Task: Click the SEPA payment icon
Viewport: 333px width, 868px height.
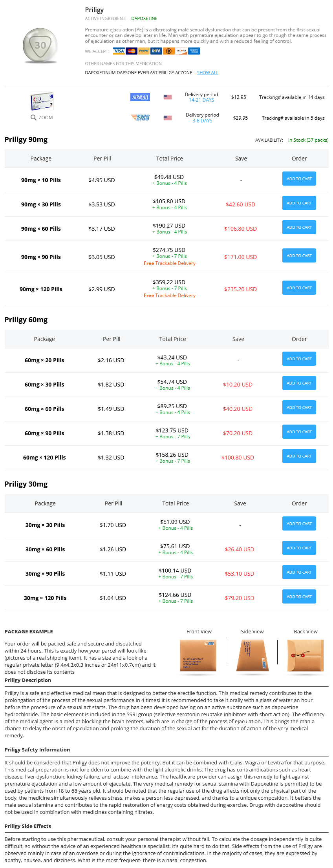Action: click(x=156, y=51)
